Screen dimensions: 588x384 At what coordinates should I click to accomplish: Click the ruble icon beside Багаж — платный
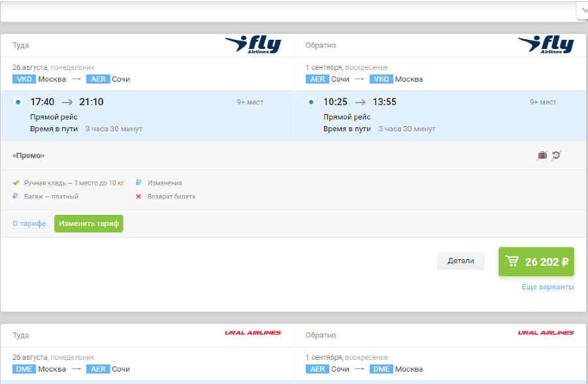click(16, 197)
